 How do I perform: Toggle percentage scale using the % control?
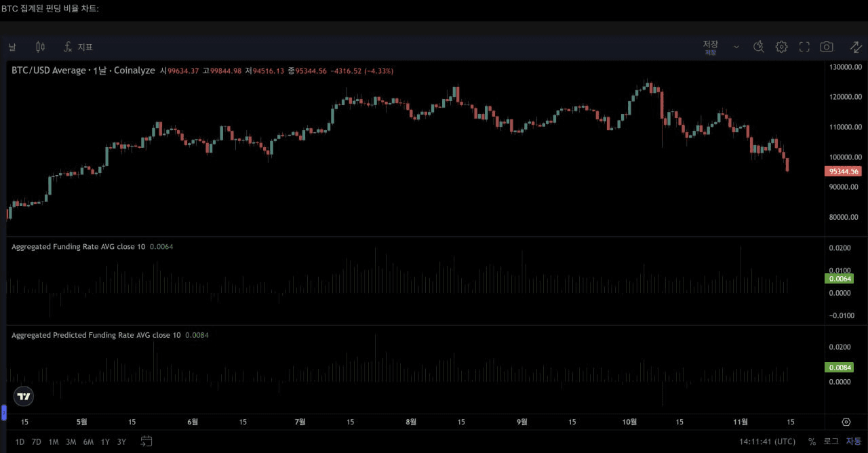click(x=811, y=441)
